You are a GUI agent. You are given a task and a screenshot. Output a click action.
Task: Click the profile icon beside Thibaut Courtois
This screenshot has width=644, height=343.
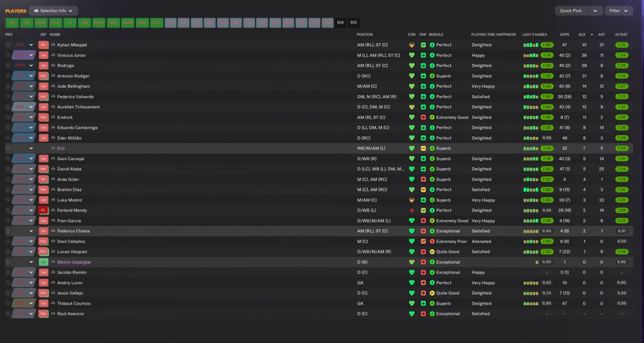pos(53,303)
